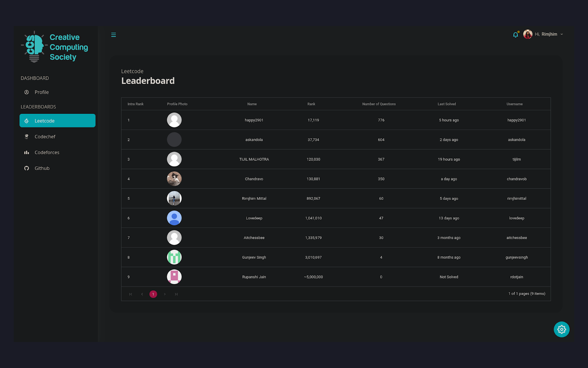588x368 pixels.
Task: Go to previous page arrow
Action: pos(142,294)
